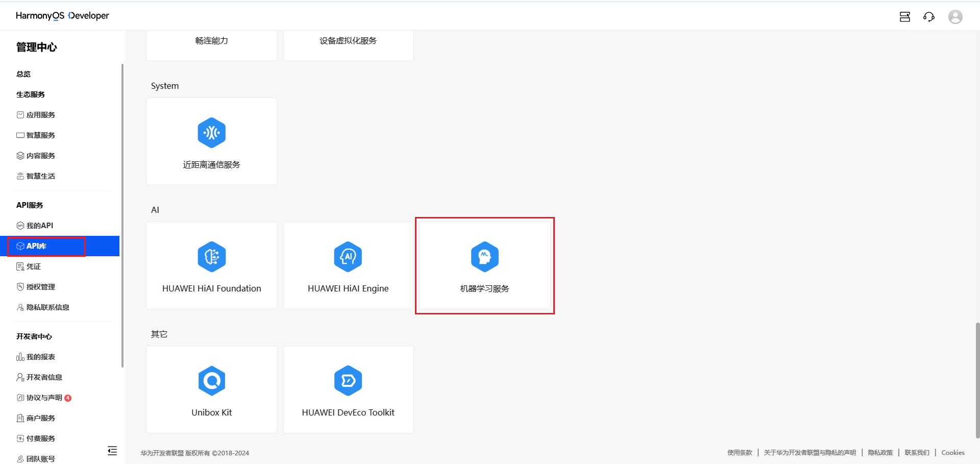Select the Unibox Kit hexagon icon
This screenshot has width=980, height=464.
(x=211, y=381)
